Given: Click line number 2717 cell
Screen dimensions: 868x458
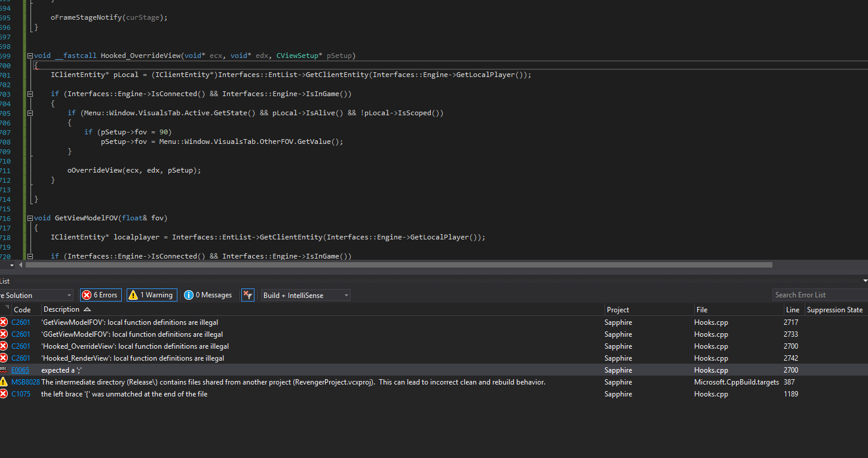Looking at the screenshot, I should 791,322.
